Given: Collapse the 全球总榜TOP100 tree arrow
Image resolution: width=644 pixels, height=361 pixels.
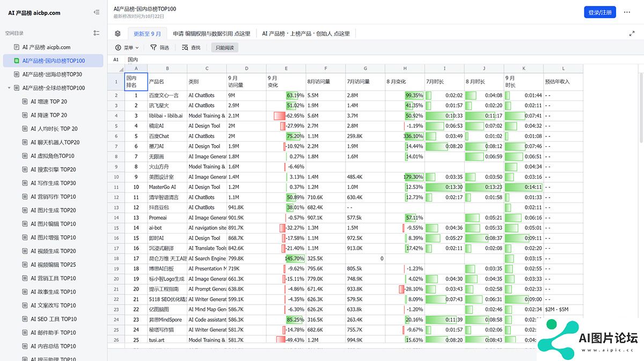Looking at the screenshot, I should [9, 88].
